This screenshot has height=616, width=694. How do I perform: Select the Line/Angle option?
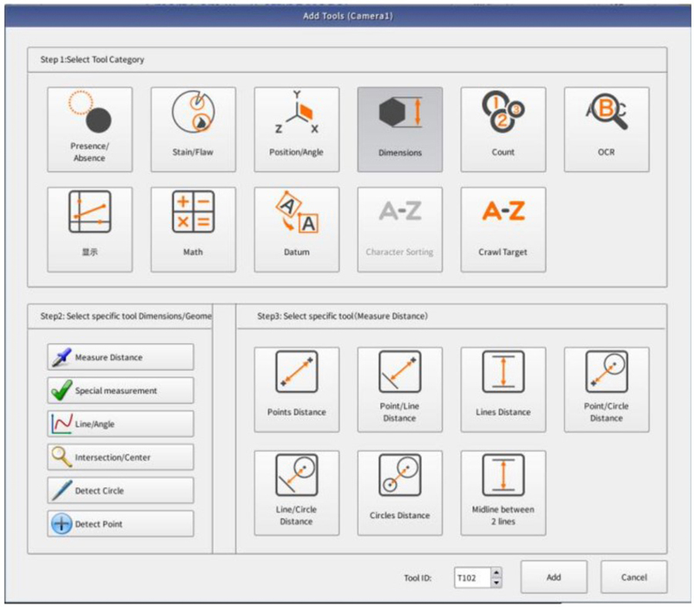click(x=120, y=423)
